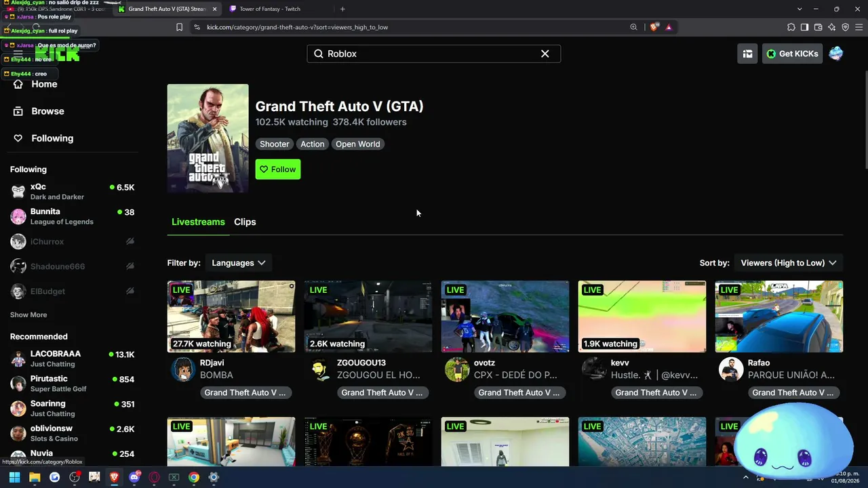Open offline channel iChurrox
Viewport: 868px width, 488px height.
pos(73,241)
